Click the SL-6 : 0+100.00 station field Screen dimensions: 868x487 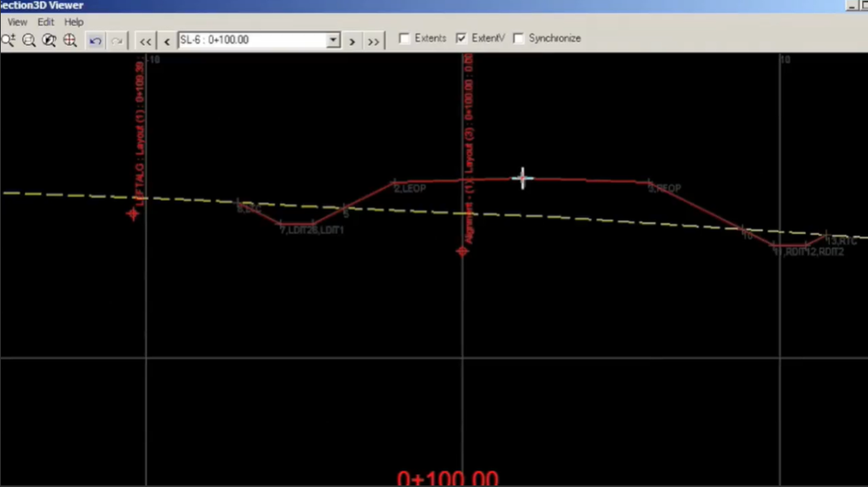tap(253, 40)
